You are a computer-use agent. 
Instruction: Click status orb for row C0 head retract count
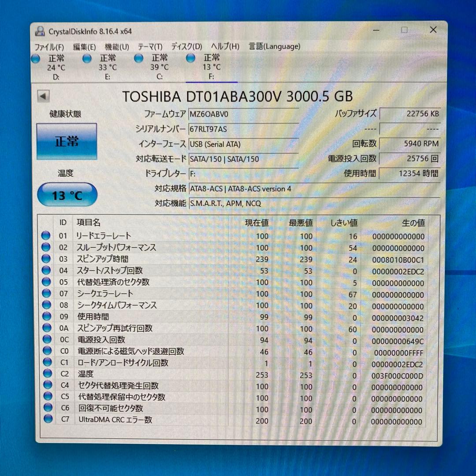pos(47,350)
